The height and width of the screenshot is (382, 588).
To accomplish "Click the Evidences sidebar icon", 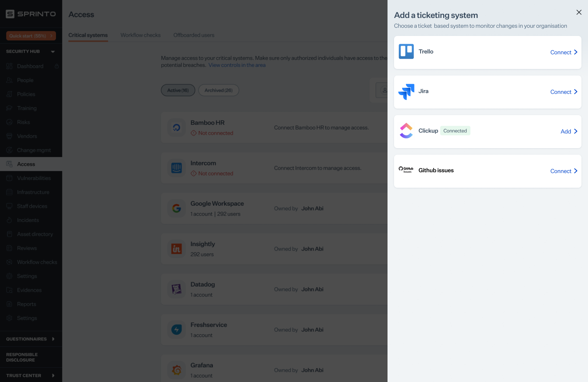I will point(9,290).
